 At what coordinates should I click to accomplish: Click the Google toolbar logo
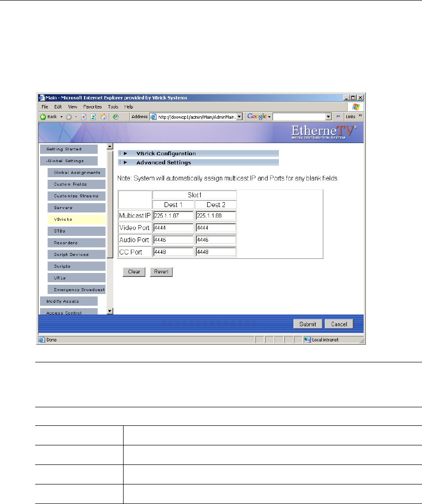point(257,116)
